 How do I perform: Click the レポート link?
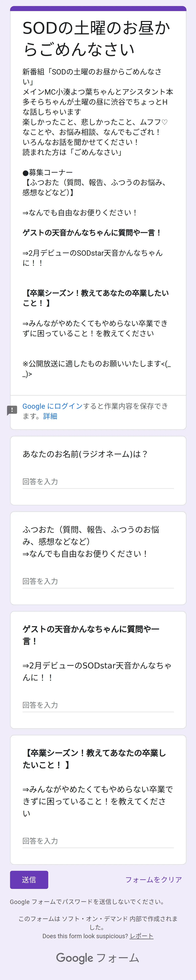click(x=141, y=936)
